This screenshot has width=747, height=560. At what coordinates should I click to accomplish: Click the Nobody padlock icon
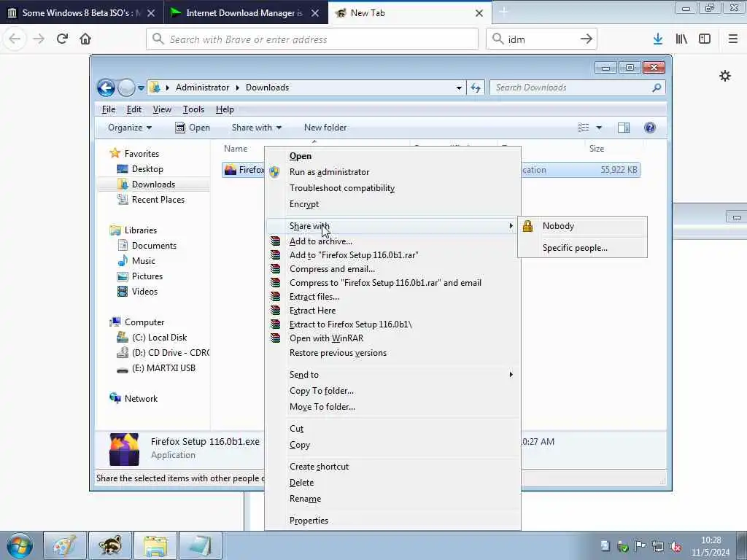tap(527, 226)
